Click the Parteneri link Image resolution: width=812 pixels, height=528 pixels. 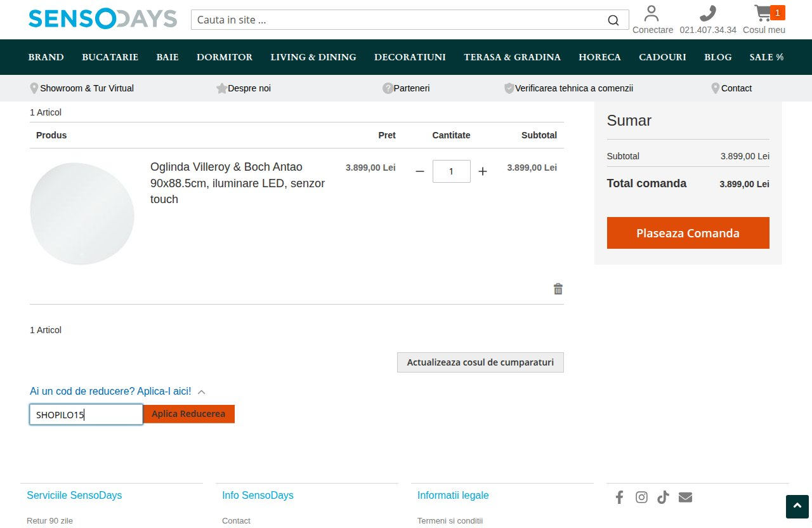point(412,88)
